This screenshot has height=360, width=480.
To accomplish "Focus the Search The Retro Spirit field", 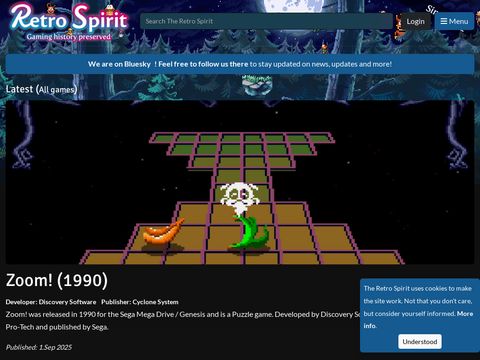I will [266, 21].
